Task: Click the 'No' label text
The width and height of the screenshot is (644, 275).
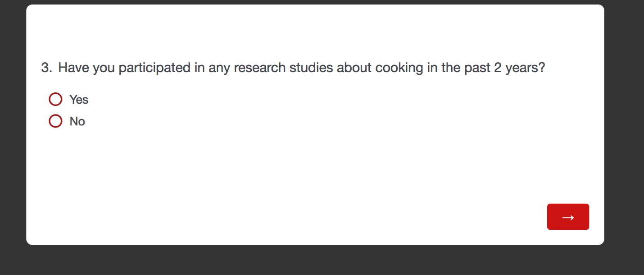Action: pos(77,122)
